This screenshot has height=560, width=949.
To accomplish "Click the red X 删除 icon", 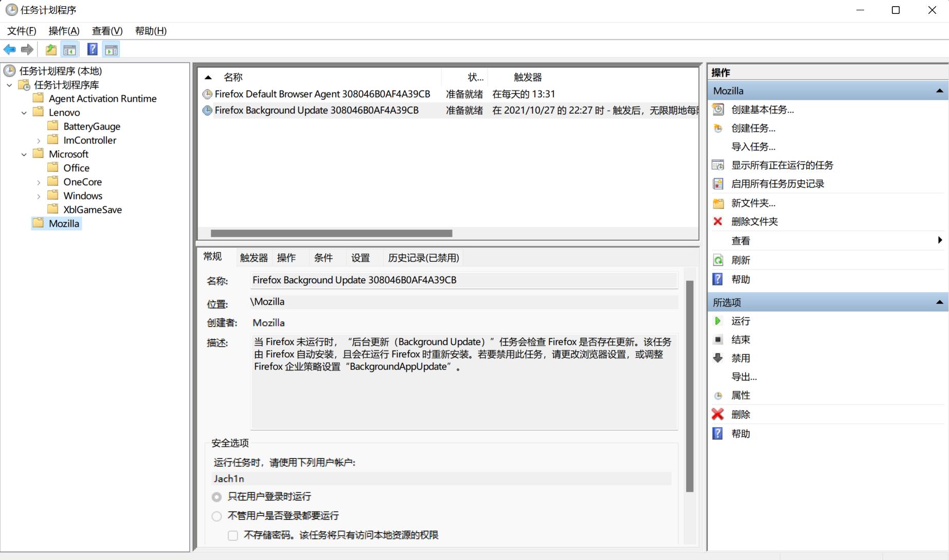I will (718, 414).
